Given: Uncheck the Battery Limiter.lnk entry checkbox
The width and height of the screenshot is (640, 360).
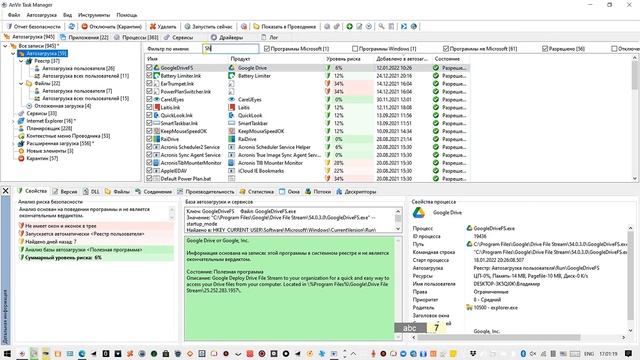Looking at the screenshot, I should tap(149, 76).
